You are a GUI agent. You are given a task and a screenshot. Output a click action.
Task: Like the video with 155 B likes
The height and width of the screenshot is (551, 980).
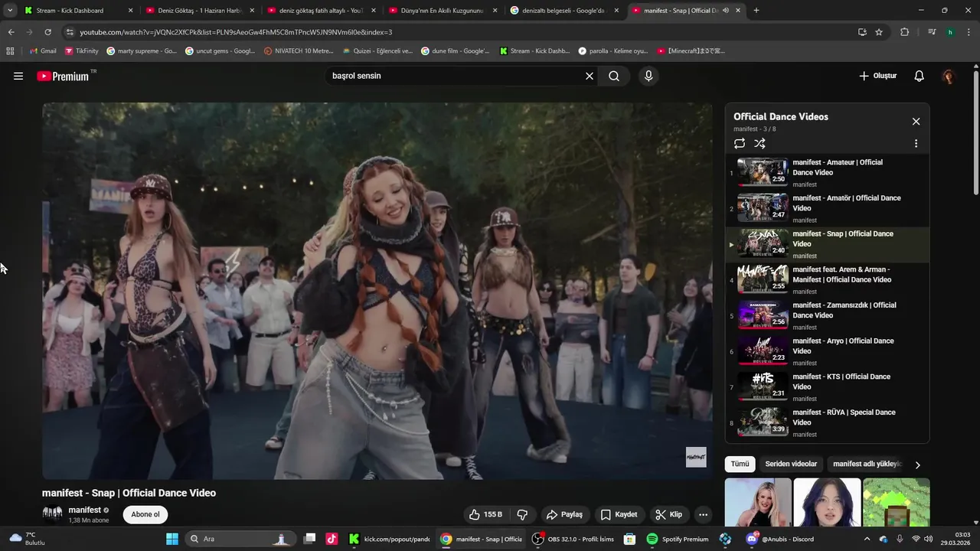[x=486, y=514]
